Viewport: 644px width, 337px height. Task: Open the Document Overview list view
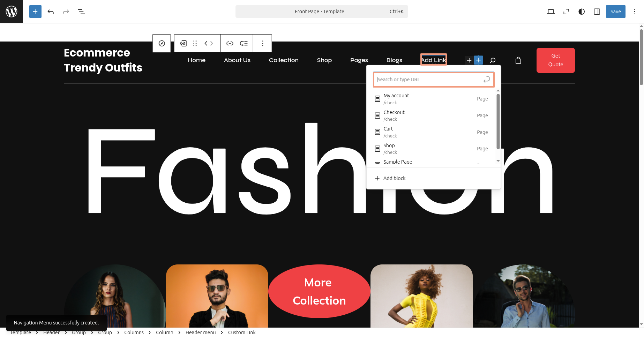(x=81, y=12)
